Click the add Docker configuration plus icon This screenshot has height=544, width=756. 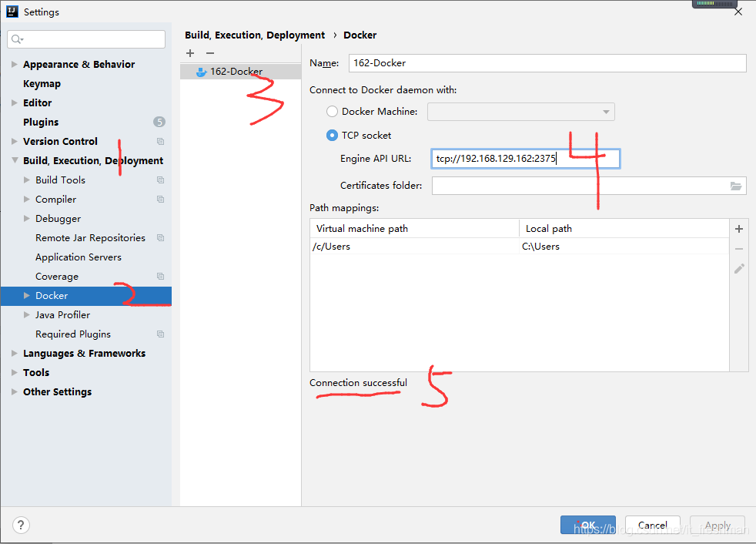191,53
